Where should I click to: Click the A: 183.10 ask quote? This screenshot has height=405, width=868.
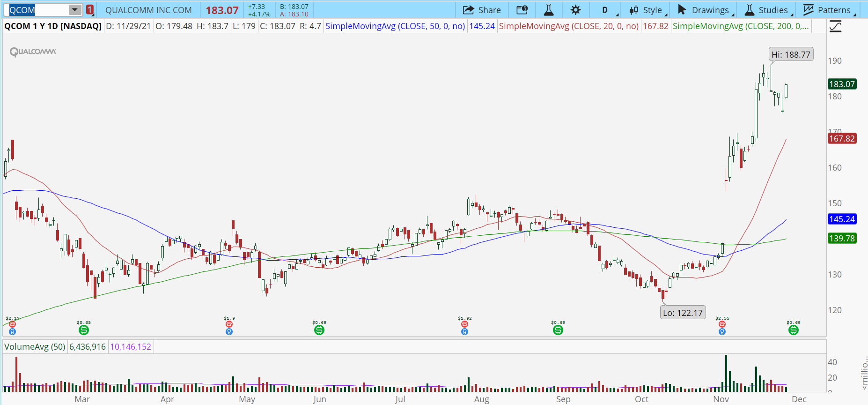[x=294, y=14]
